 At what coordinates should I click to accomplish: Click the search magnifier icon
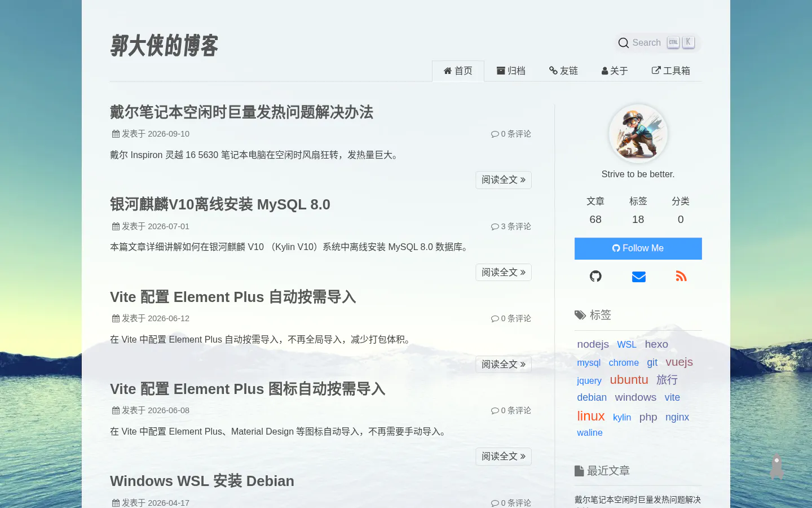[623, 43]
